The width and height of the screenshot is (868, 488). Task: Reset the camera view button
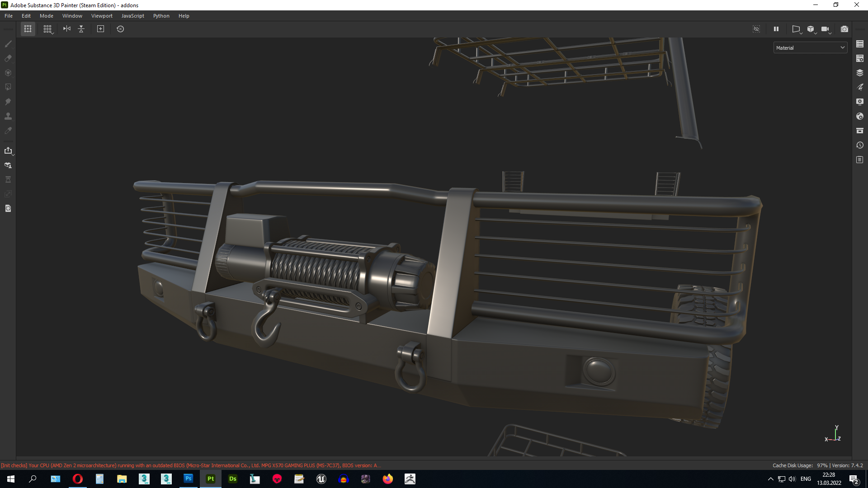point(120,29)
